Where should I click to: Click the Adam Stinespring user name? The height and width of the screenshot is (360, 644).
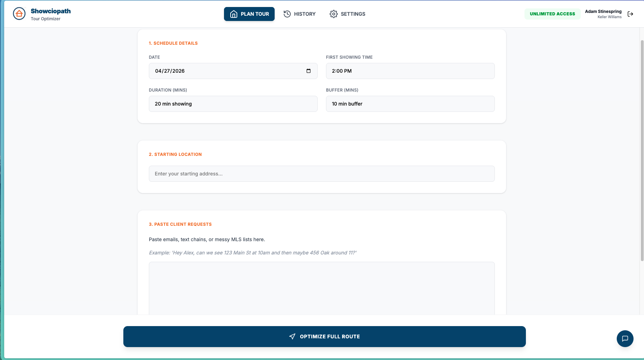pos(603,12)
